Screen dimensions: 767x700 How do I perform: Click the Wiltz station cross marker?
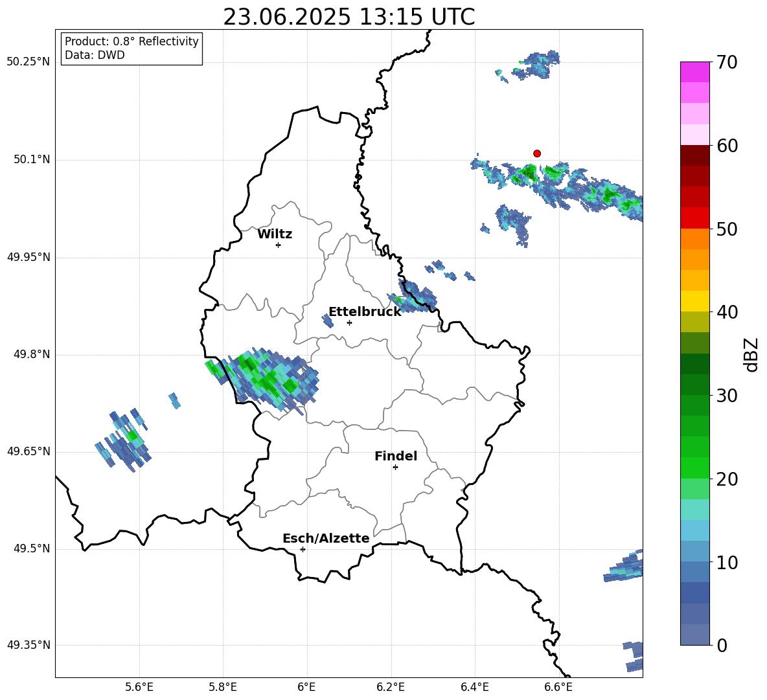pos(278,245)
